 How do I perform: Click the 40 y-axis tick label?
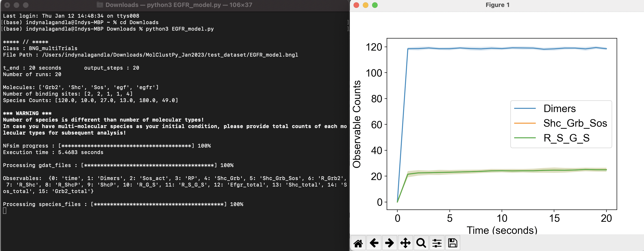(376, 150)
